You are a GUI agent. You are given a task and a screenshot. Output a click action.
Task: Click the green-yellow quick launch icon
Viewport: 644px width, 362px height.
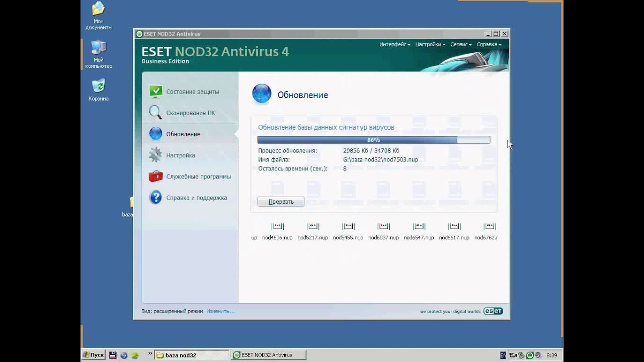[x=135, y=355]
